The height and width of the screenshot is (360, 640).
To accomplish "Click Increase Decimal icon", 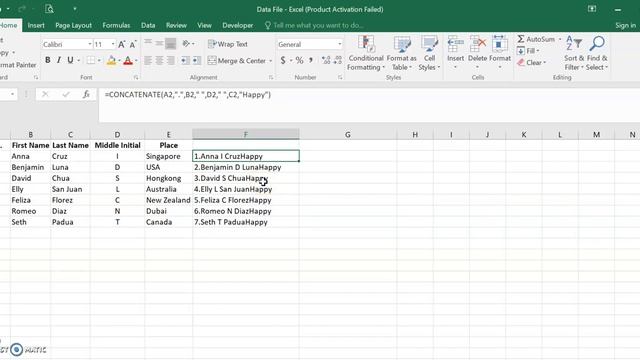I will coord(326,60).
